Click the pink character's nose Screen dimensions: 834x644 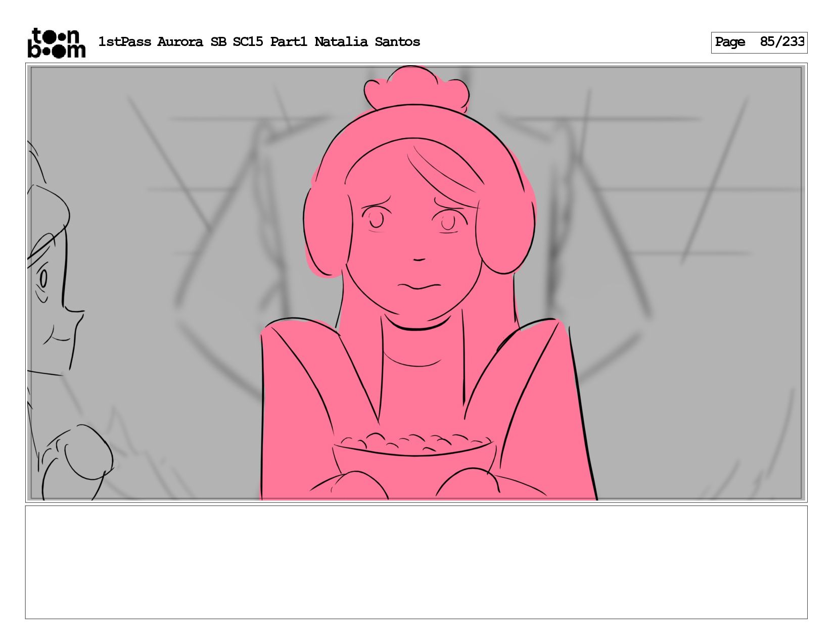click(419, 259)
